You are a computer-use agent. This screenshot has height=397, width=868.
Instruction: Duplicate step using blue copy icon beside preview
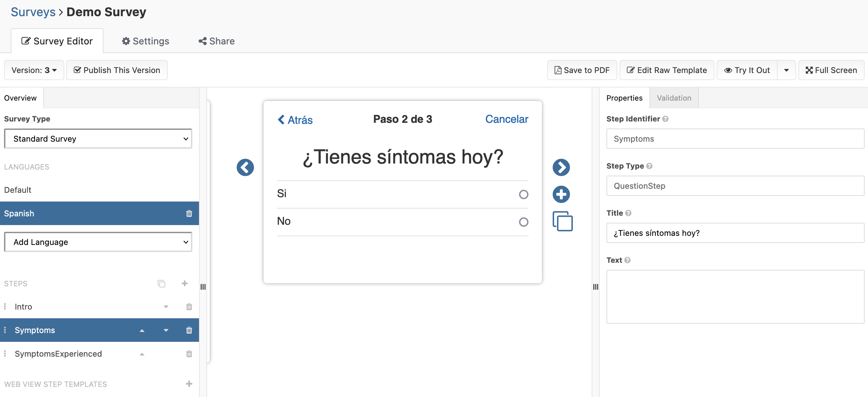pos(562,221)
